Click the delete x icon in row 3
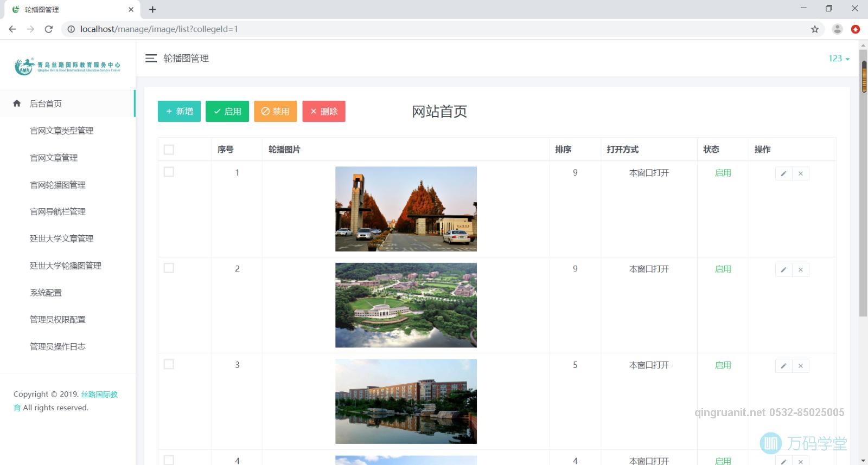The image size is (868, 465). [x=801, y=366]
